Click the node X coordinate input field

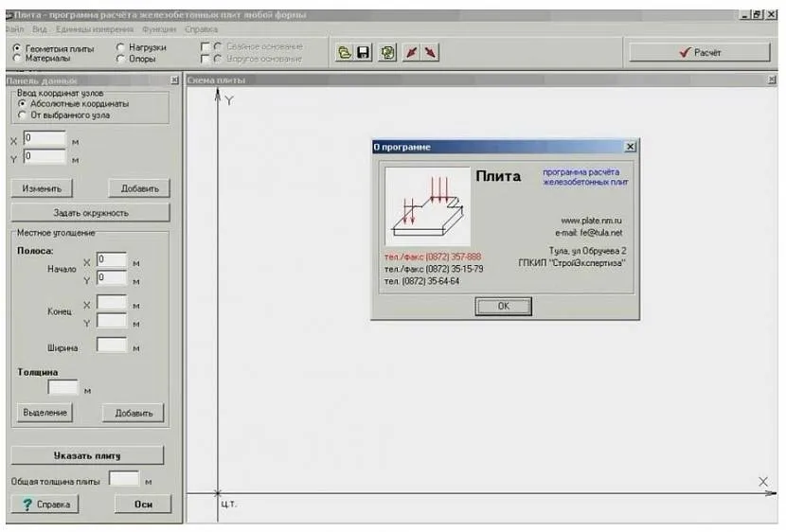pyautogui.click(x=45, y=138)
